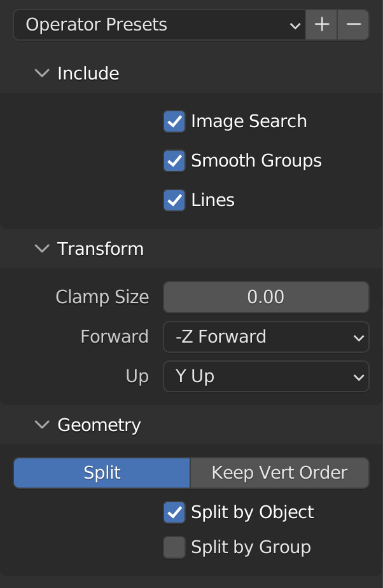
Task: Open the Forward axis dropdown
Action: (x=266, y=336)
